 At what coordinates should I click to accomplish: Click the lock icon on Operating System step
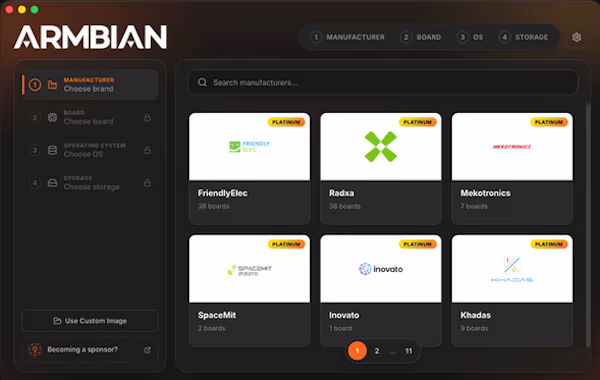[x=147, y=150]
